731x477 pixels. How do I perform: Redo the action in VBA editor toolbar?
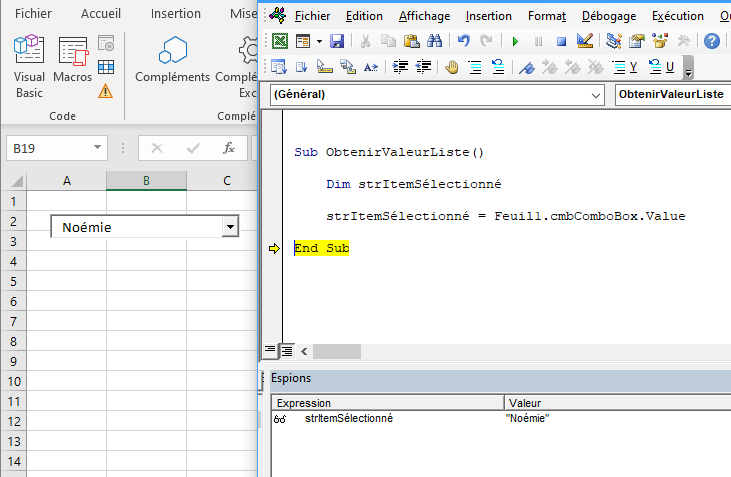486,41
